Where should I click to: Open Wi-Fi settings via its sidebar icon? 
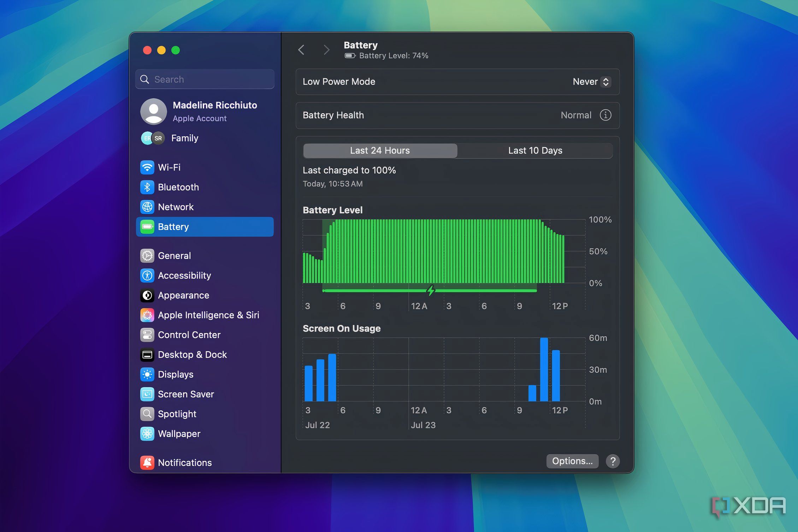(147, 167)
